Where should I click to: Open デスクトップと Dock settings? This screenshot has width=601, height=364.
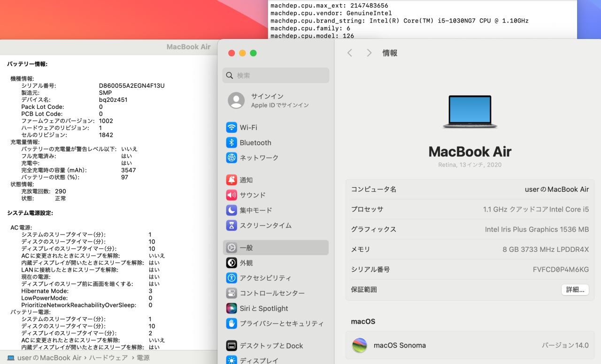pos(271,346)
